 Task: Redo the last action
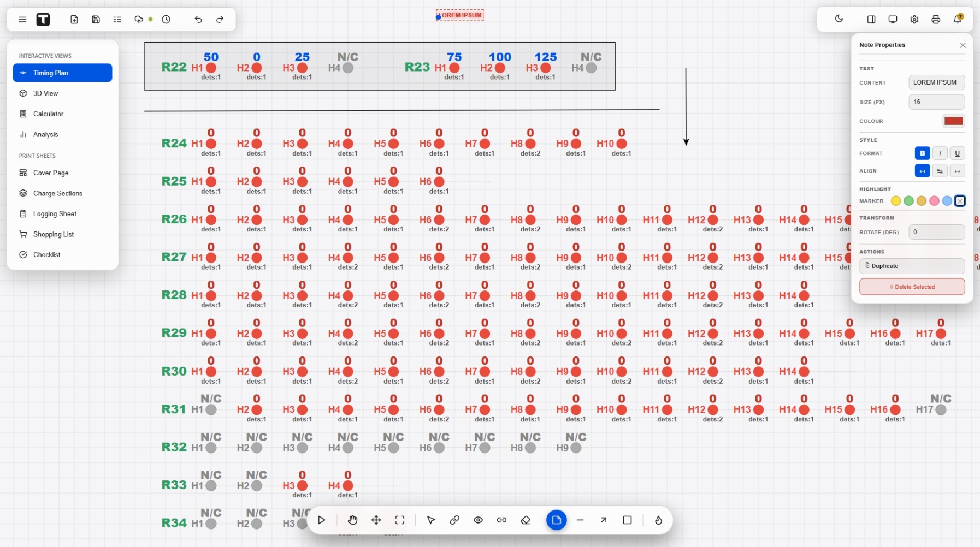[x=220, y=20]
